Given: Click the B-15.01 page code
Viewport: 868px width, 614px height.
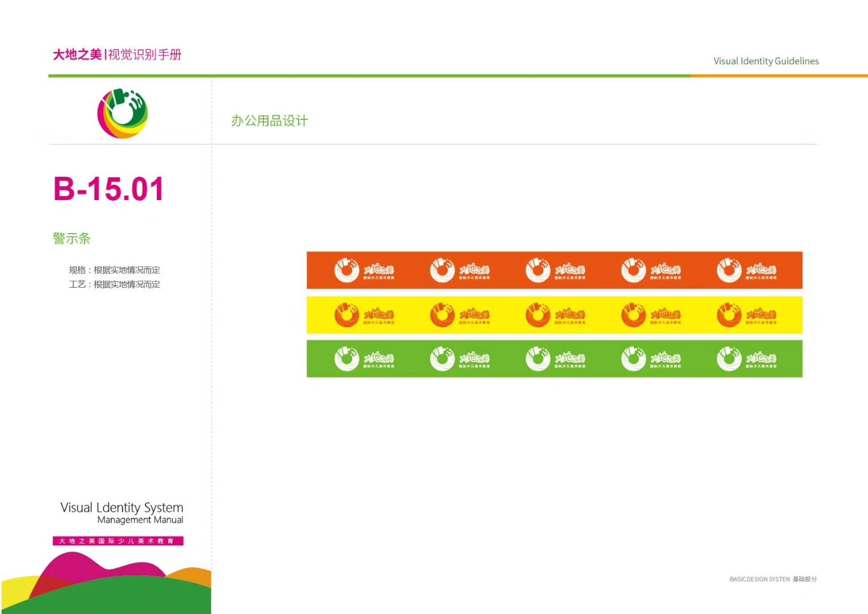Looking at the screenshot, I should click(109, 189).
